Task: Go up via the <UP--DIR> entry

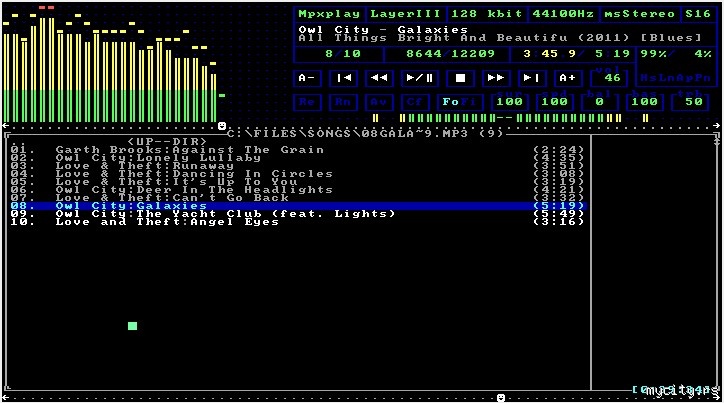Action: tap(167, 141)
